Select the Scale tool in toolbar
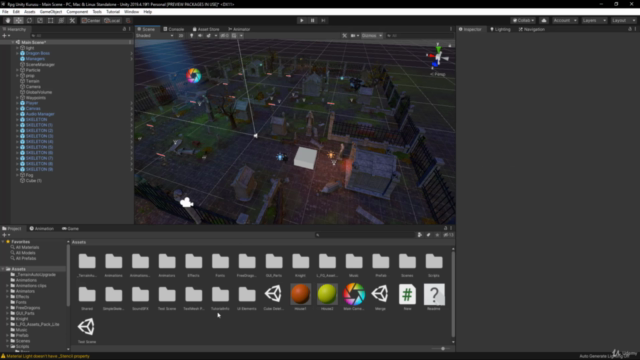Screen dimensions: 640x360 tap(40, 20)
